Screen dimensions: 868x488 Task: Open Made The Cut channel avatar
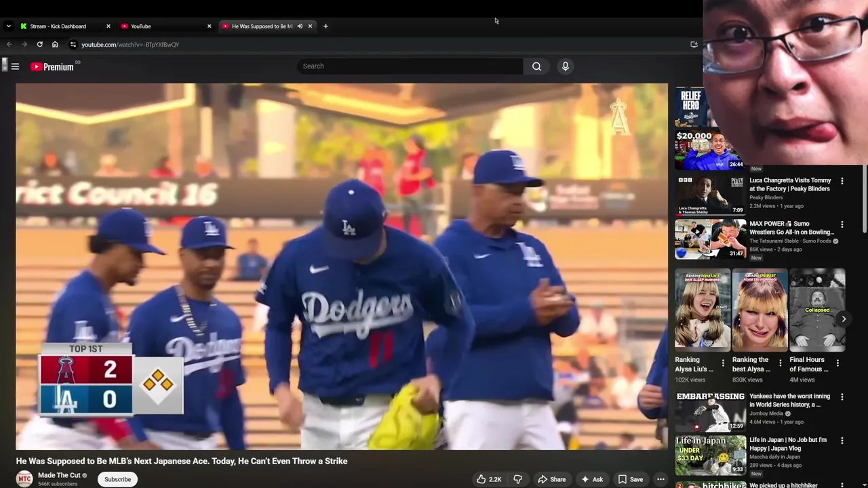point(24,479)
